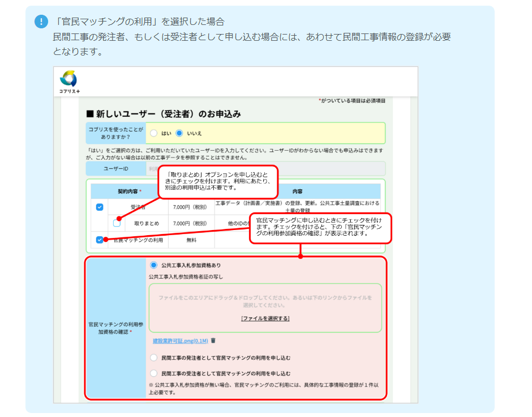The image size is (532, 417).
Task: Select the はい radio button
Action: pyautogui.click(x=154, y=133)
